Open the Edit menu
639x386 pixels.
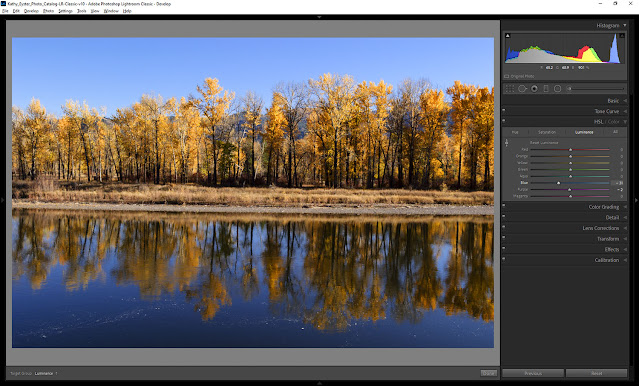pyautogui.click(x=16, y=11)
